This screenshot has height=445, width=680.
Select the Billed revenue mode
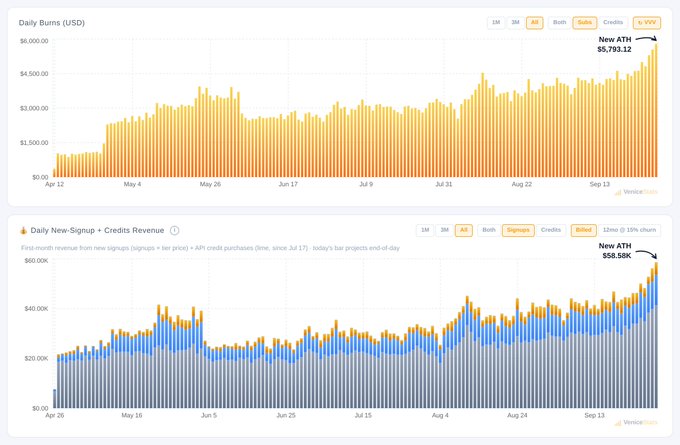click(583, 230)
